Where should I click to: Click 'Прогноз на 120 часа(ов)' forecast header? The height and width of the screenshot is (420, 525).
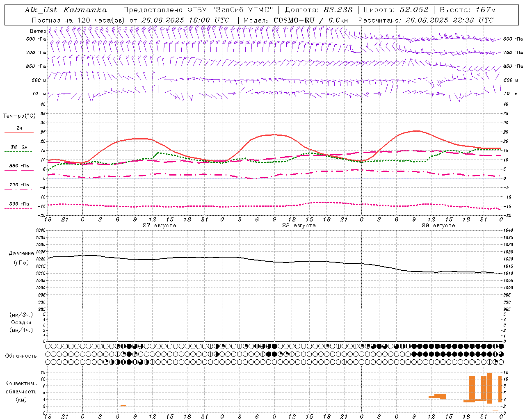click(x=79, y=20)
